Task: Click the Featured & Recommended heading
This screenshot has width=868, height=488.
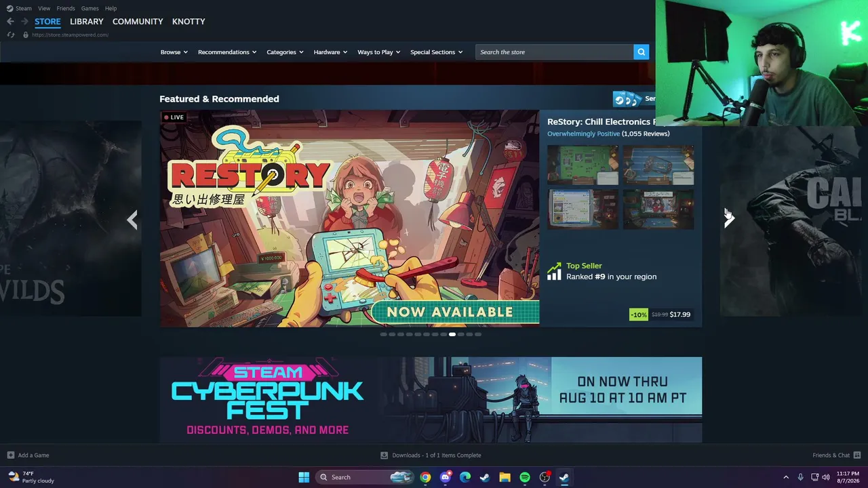Action: tap(219, 99)
